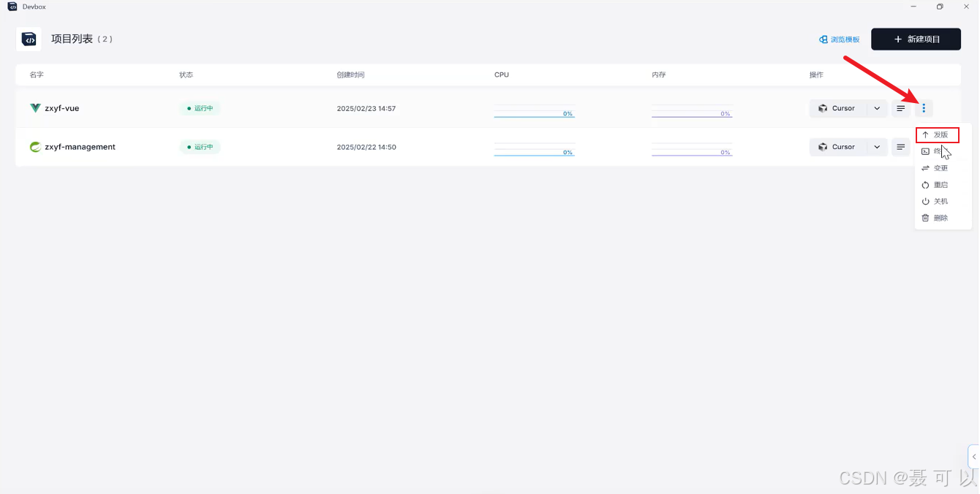Expand the collapsed side panel arrow
Viewport: 980px width, 494px height.
coord(974,457)
